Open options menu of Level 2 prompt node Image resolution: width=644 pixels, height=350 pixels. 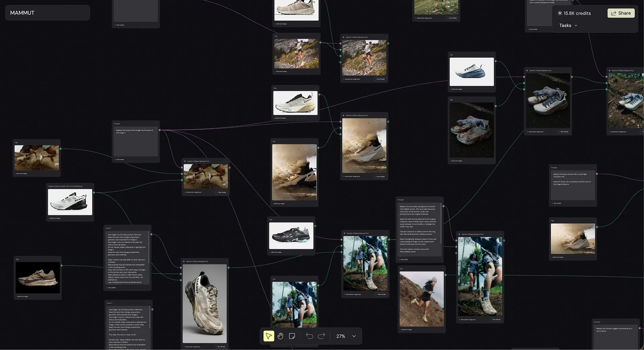click(148, 228)
